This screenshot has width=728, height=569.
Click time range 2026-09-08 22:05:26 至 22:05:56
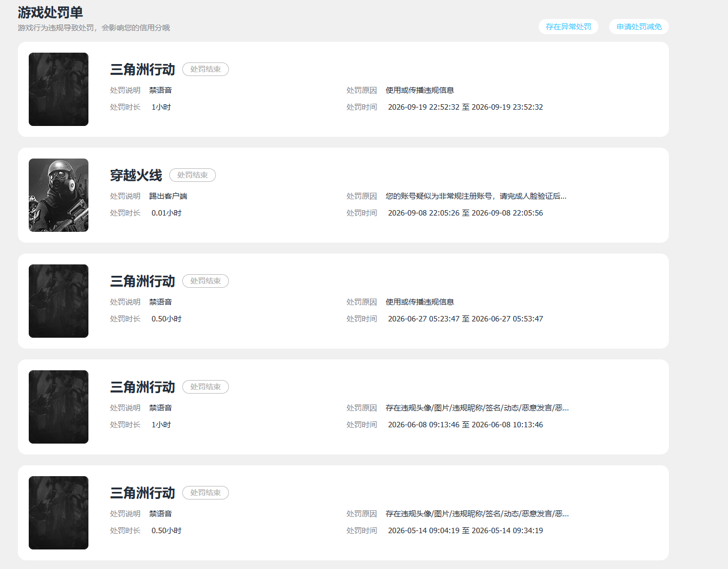(465, 213)
